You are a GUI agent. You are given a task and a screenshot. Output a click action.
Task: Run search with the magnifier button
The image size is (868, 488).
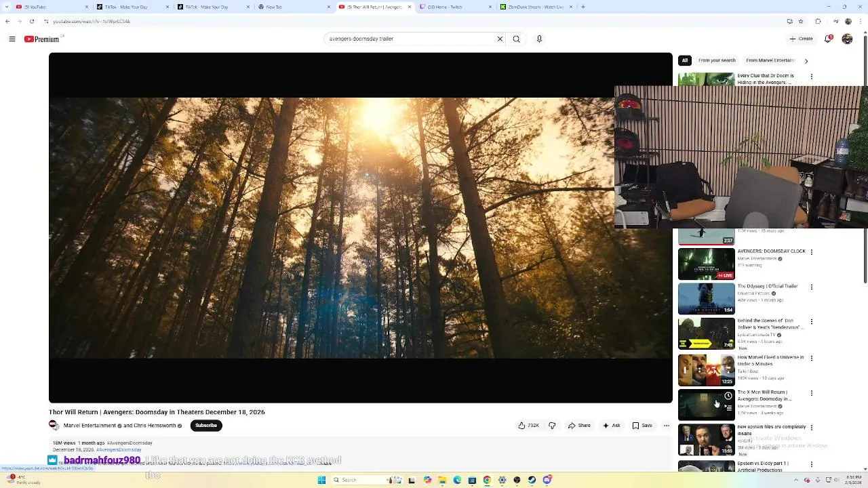(517, 39)
